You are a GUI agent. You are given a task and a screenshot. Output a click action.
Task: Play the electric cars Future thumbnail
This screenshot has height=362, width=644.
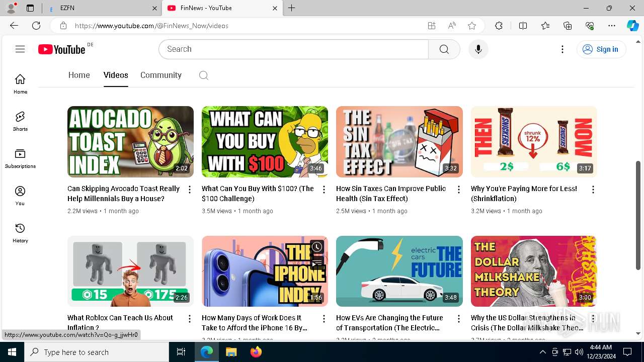coord(399,271)
